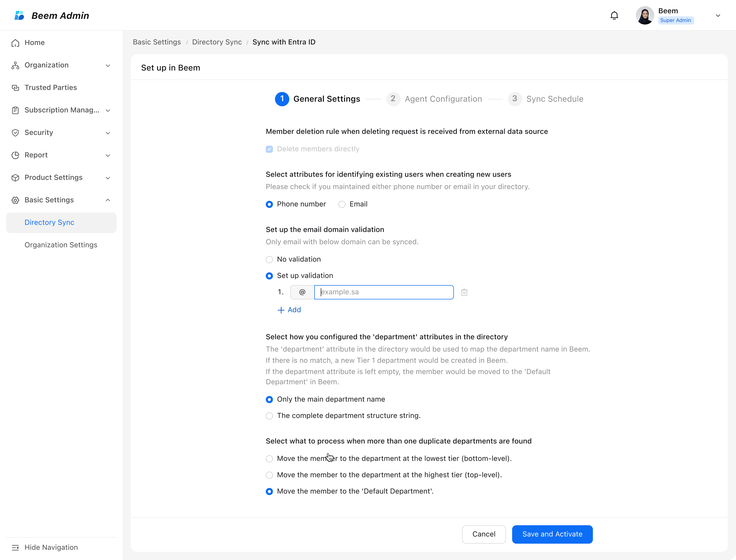Image resolution: width=736 pixels, height=560 pixels.
Task: Expand the Subscription Management chevron
Action: tap(108, 110)
